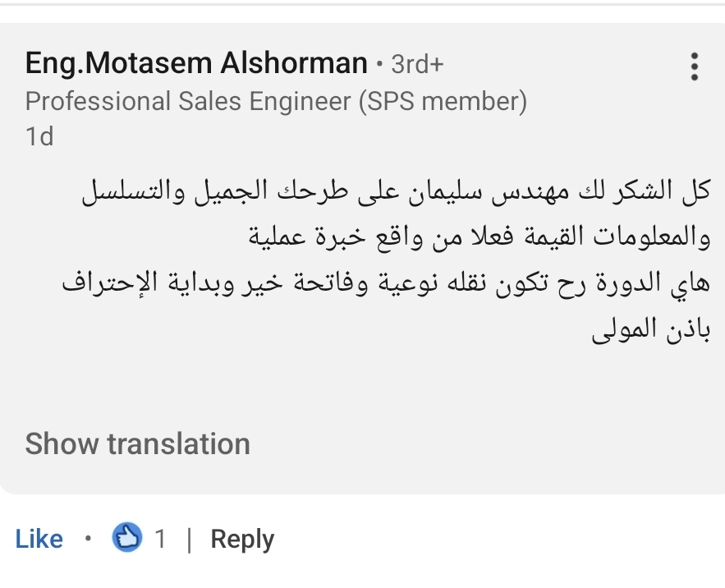Show translation of the Arabic comment
The height and width of the screenshot is (588, 725).
[137, 443]
